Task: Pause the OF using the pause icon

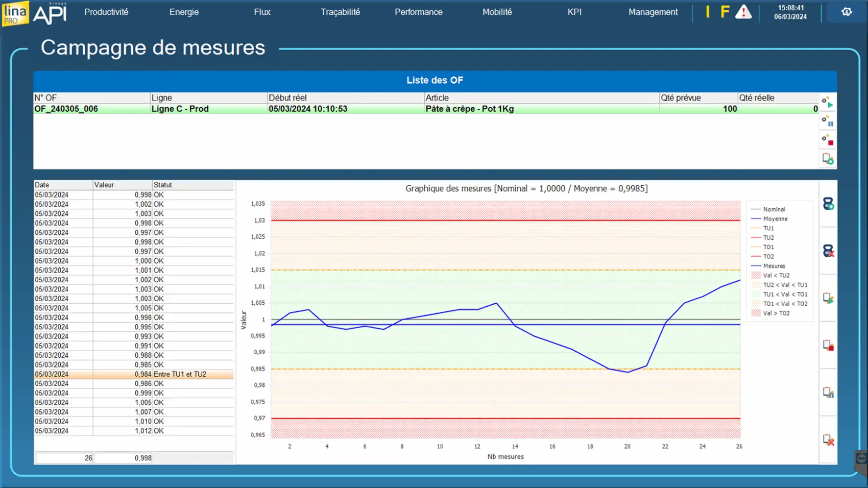Action: (828, 121)
